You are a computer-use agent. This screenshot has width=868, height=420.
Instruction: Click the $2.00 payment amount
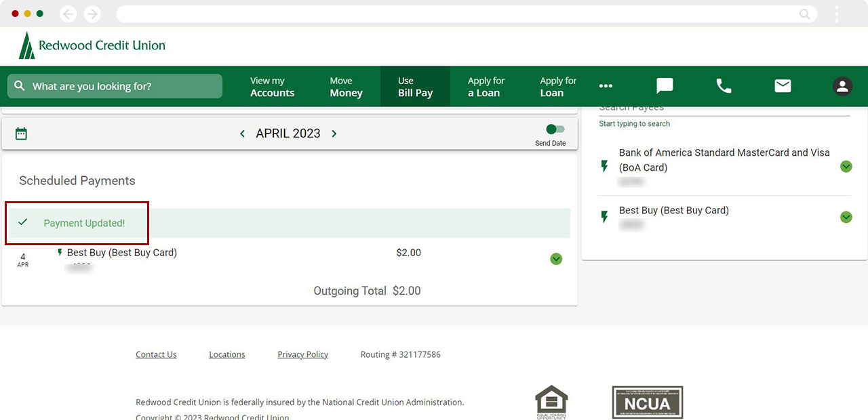(x=409, y=253)
